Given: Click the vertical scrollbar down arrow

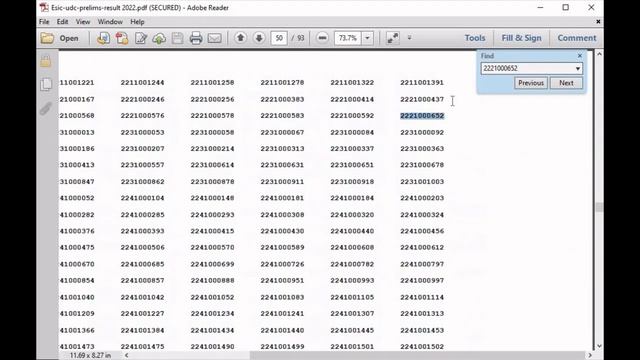Looking at the screenshot, I should pyautogui.click(x=599, y=346).
